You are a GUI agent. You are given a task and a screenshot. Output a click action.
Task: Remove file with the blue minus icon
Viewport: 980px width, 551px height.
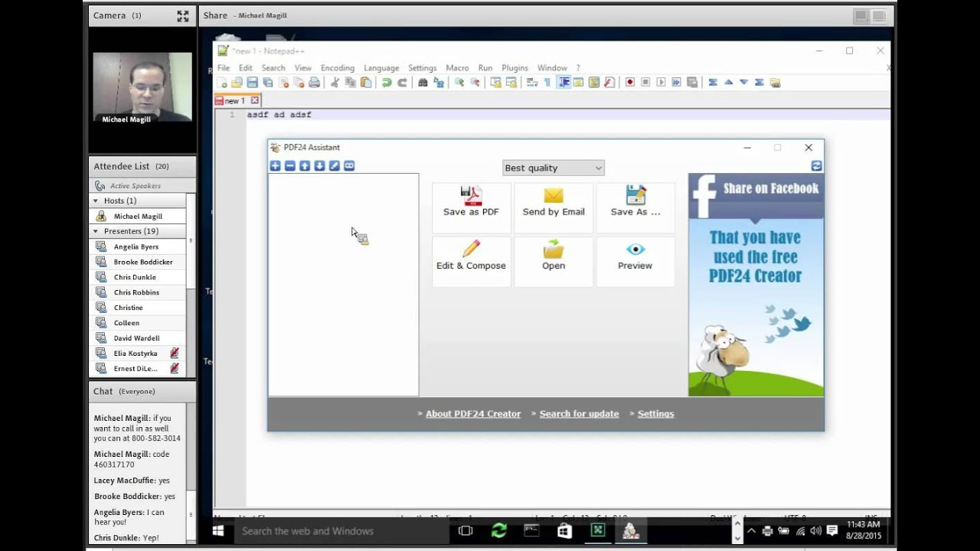(x=290, y=166)
